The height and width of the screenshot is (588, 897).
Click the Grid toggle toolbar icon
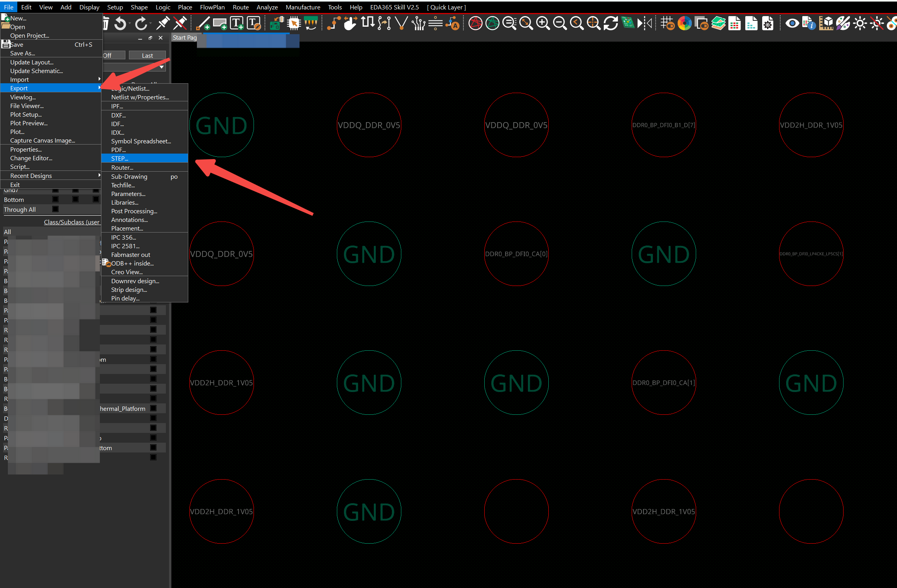667,24
